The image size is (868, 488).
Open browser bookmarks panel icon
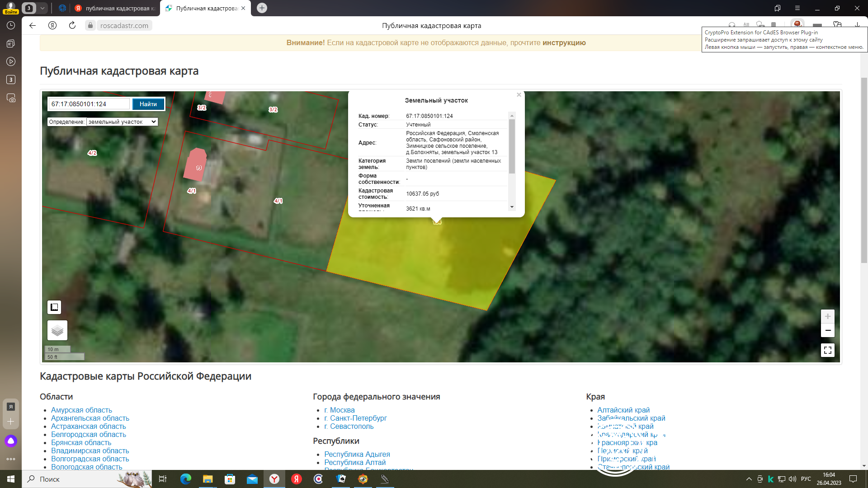[x=777, y=8]
